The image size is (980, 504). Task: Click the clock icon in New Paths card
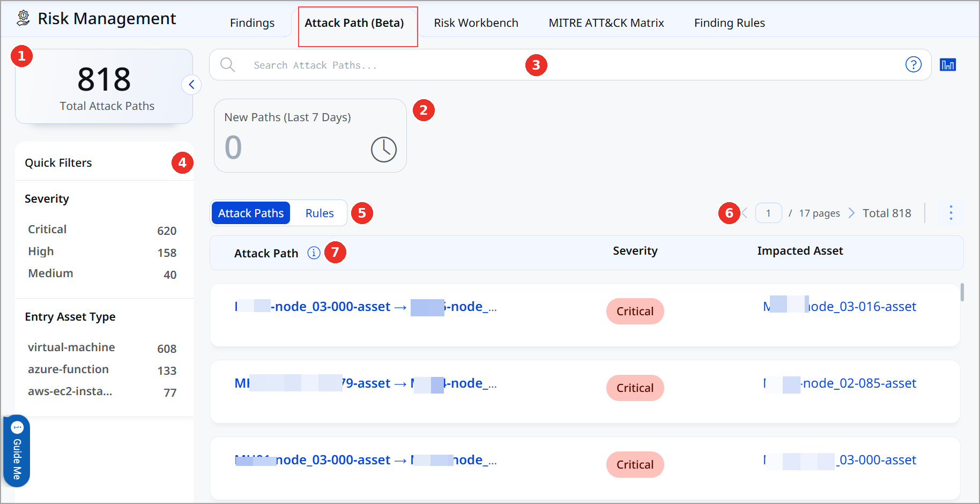[x=384, y=149]
